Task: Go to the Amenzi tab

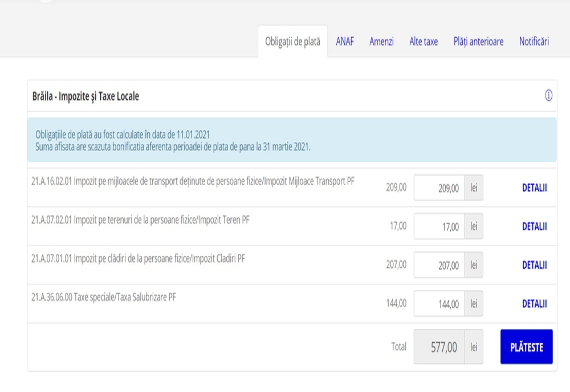Action: [381, 42]
